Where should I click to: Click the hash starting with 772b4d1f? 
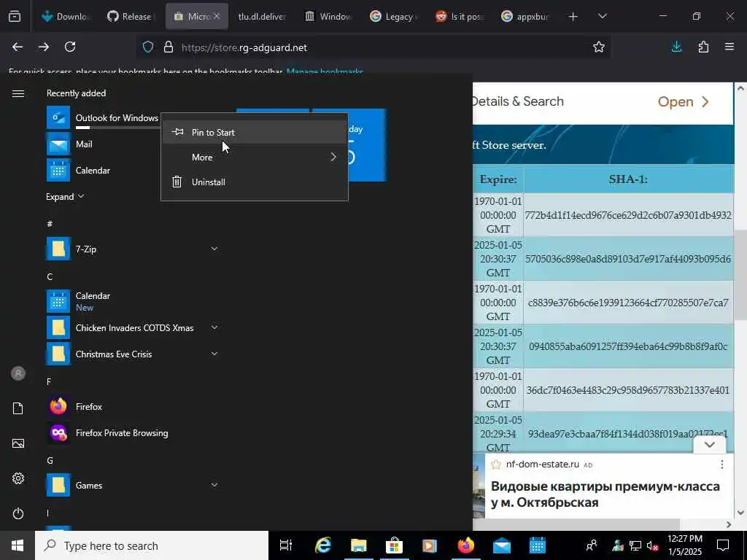pos(628,215)
